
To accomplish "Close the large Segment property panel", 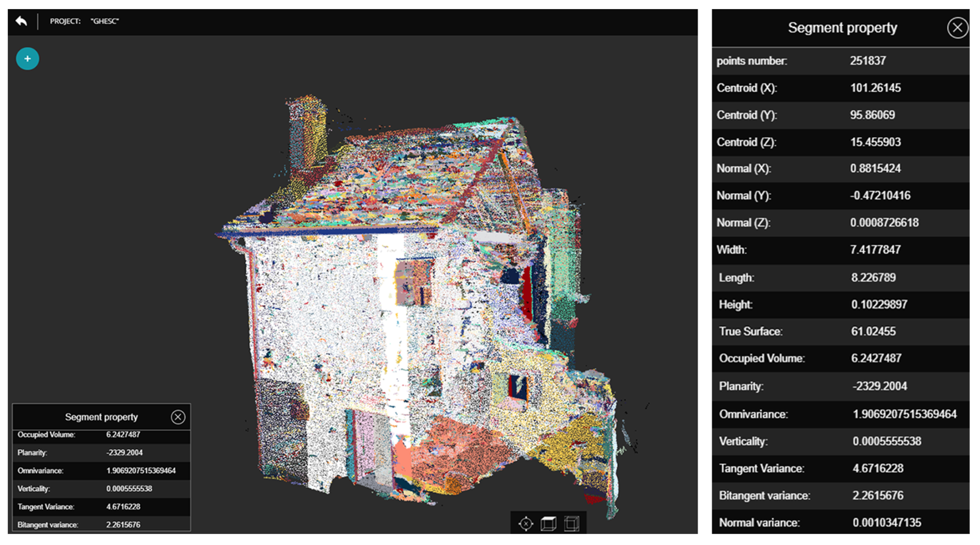I will (958, 28).
